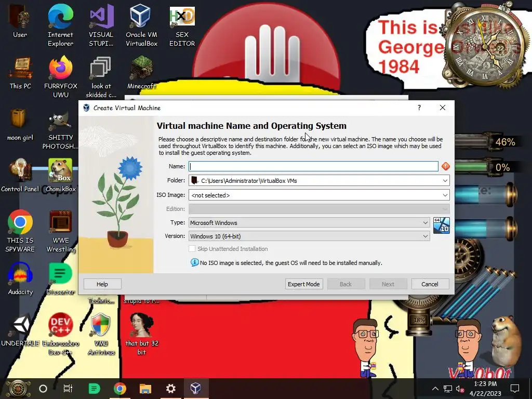This screenshot has height=399, width=532.
Task: Launch Internet Explorer Edge desktop icon
Action: [60, 25]
